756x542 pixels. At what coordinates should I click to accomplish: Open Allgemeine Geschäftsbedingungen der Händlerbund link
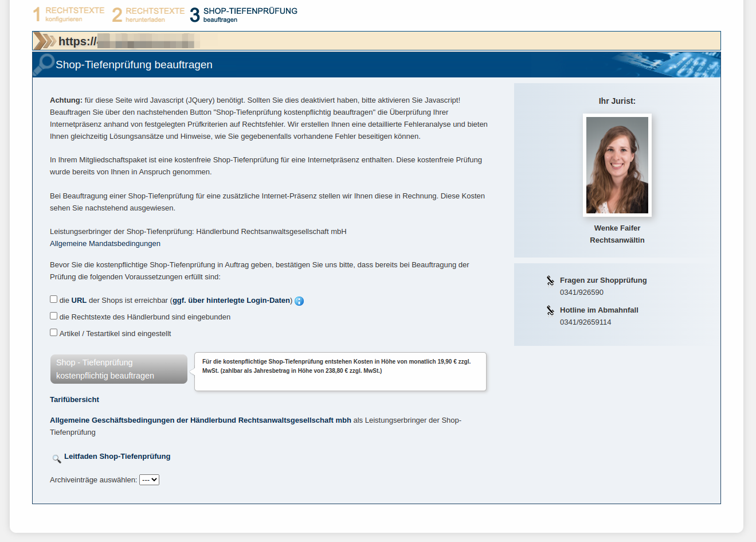tap(200, 420)
